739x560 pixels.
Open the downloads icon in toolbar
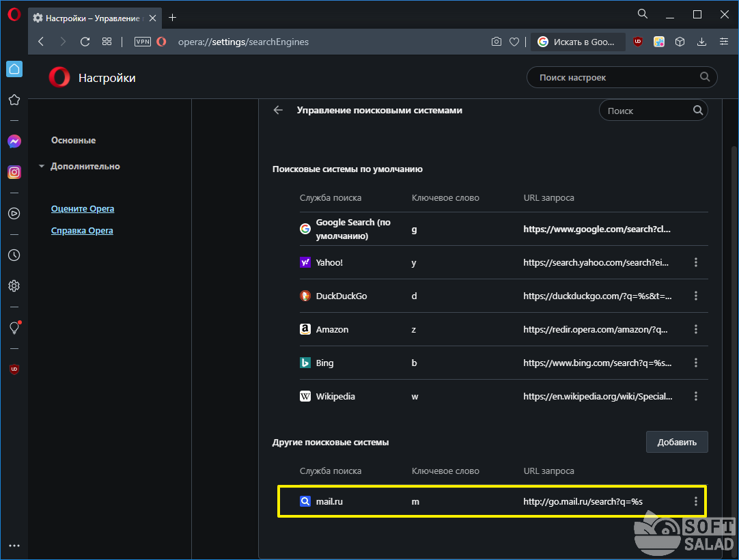pos(701,42)
